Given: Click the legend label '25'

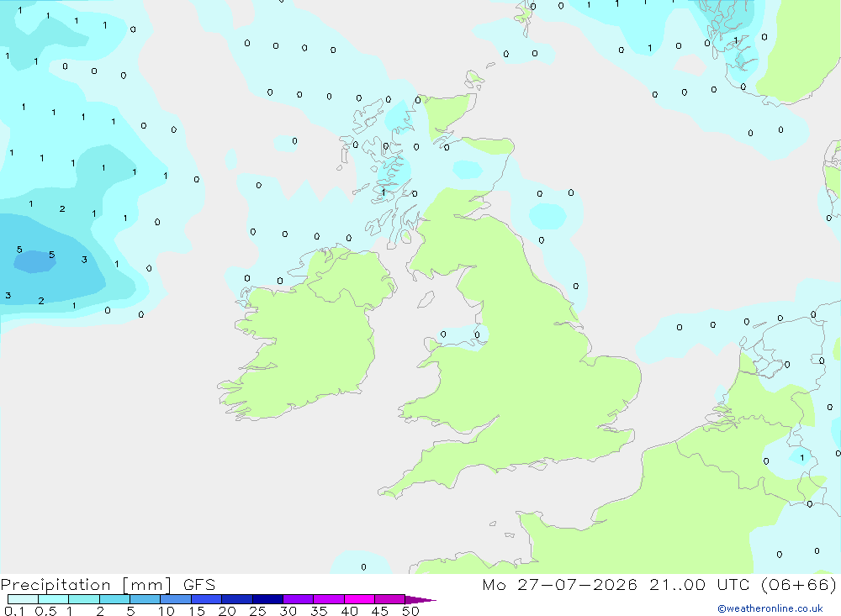Looking at the screenshot, I should point(257,611).
